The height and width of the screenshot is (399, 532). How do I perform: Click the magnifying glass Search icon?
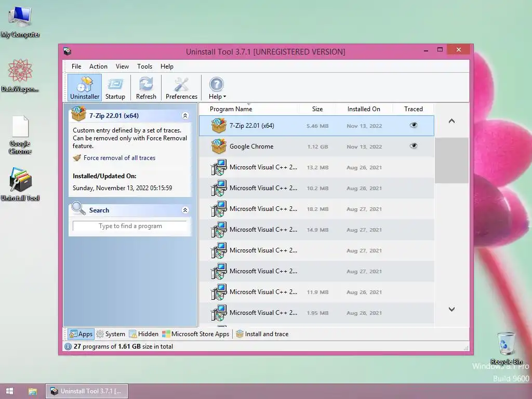pyautogui.click(x=78, y=208)
